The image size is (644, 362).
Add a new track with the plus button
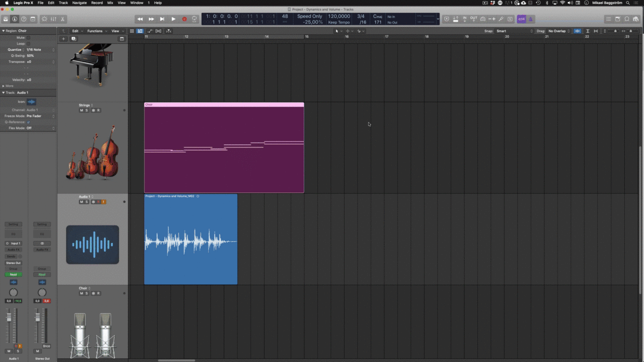64,39
